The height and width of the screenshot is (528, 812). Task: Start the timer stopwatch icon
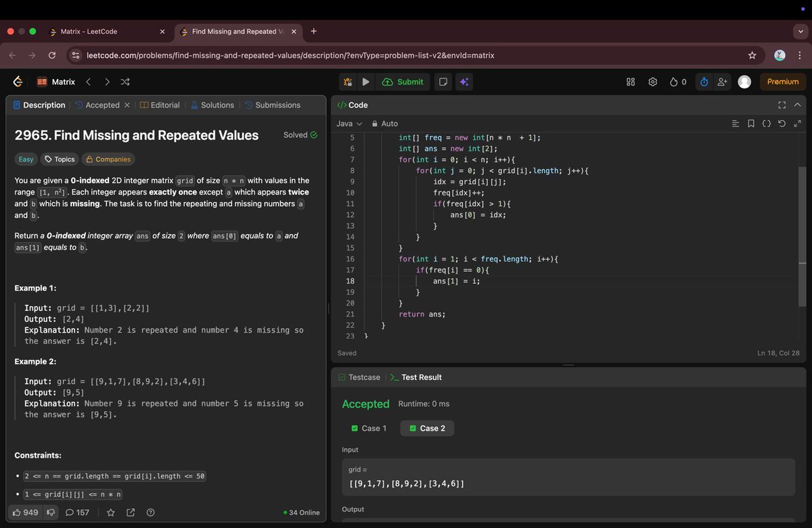[704, 82]
